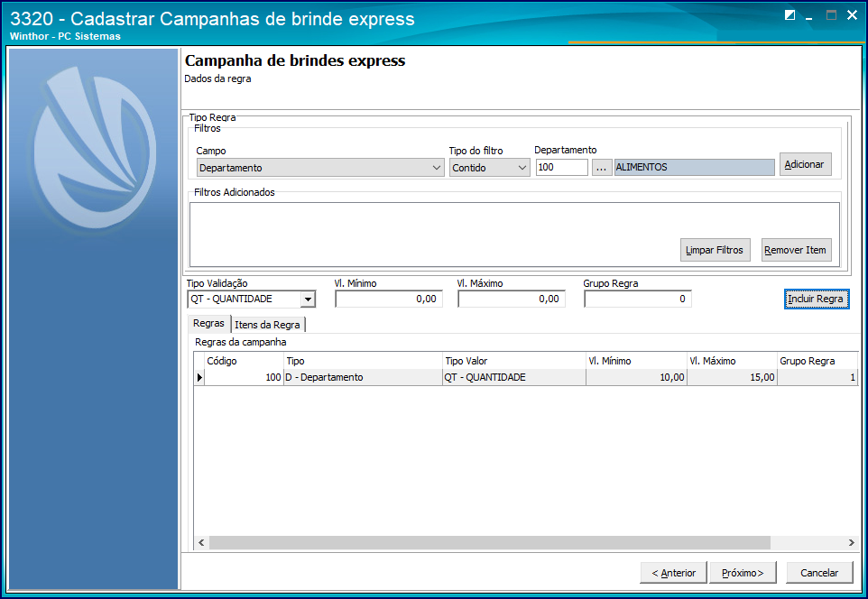Minimize the 3320 window

click(x=809, y=16)
